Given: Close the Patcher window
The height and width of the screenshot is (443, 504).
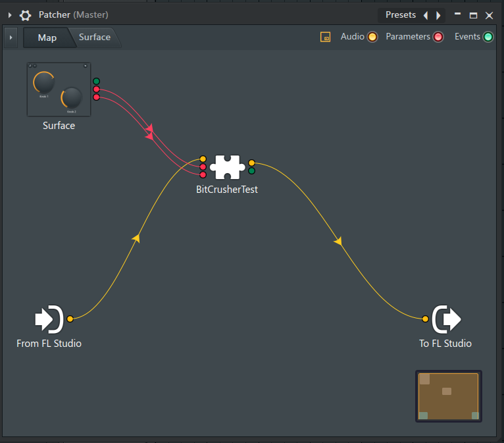Looking at the screenshot, I should [490, 15].
